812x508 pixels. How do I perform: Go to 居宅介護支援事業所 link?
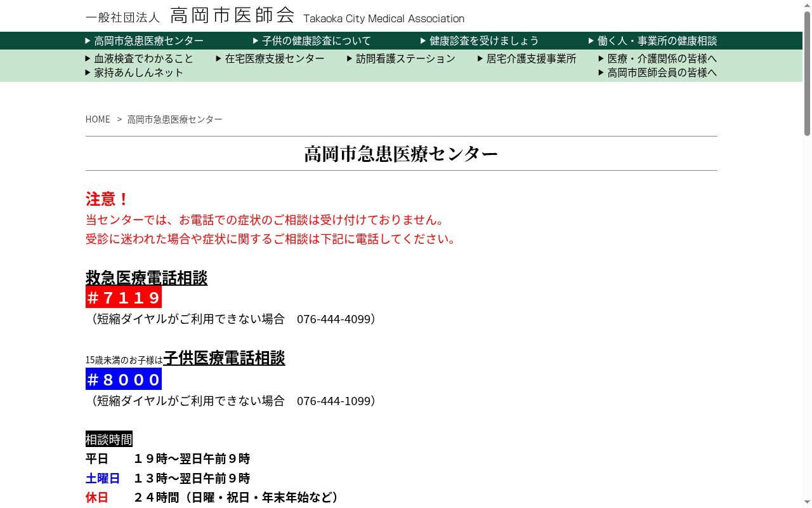coord(527,58)
